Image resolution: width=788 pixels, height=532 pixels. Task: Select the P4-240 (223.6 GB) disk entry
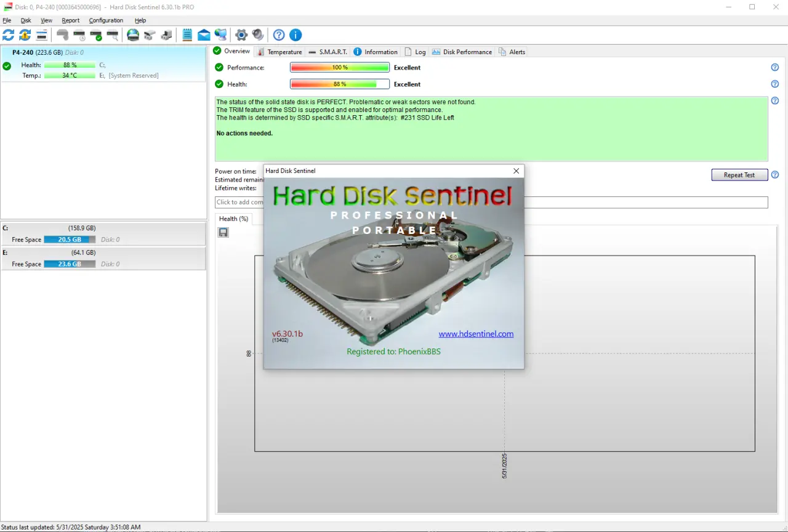tap(103, 64)
